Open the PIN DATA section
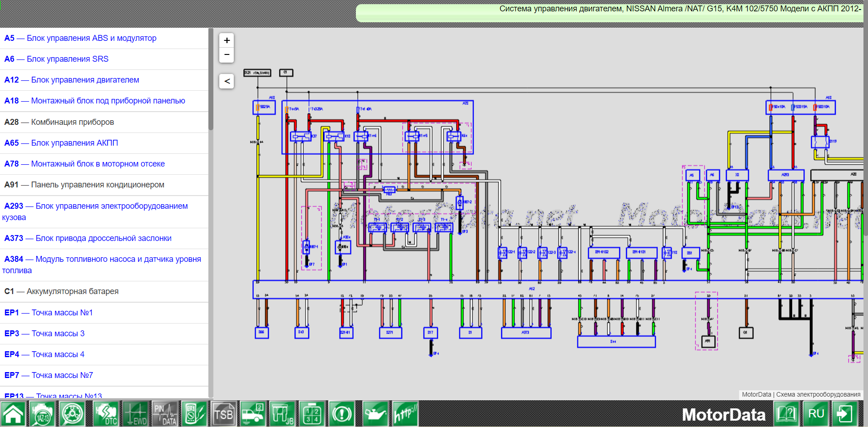Image resolution: width=868 pixels, height=427 pixels. point(165,414)
